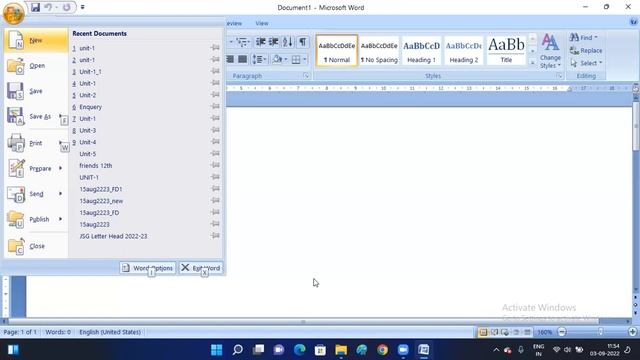Open Customize Quick Access Toolbar dropdown
640x360 pixels.
point(82,7)
